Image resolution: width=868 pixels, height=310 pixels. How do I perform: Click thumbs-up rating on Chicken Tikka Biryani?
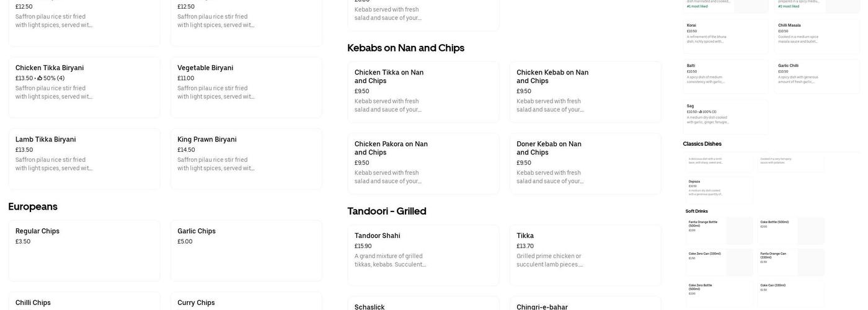tap(40, 78)
